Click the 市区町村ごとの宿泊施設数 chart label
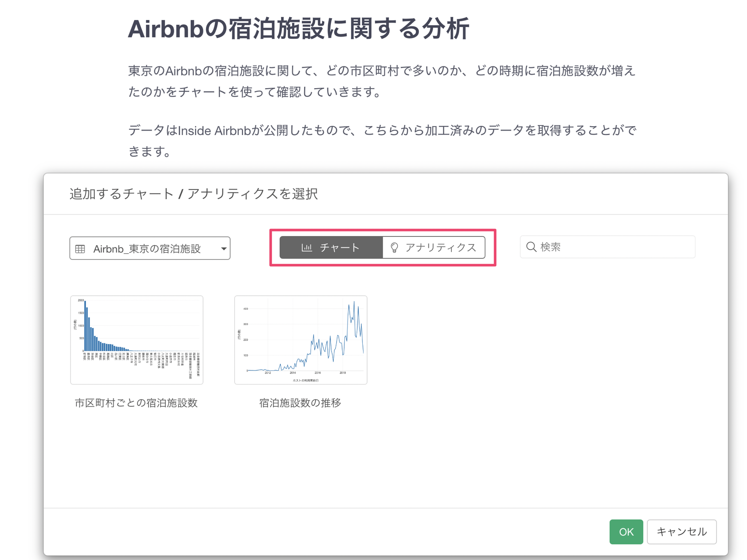Screen dimensions: 747x560 pos(136,403)
